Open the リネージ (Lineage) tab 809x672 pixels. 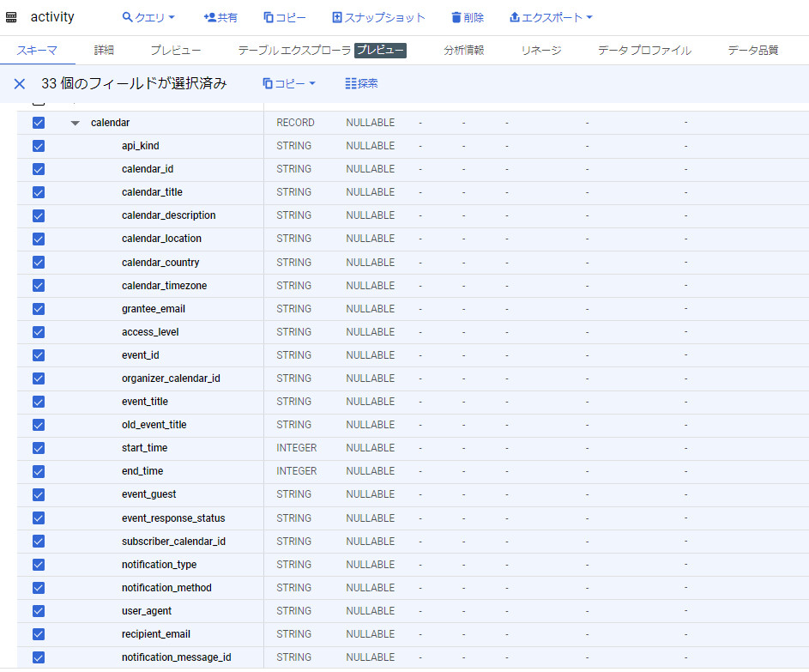click(540, 51)
